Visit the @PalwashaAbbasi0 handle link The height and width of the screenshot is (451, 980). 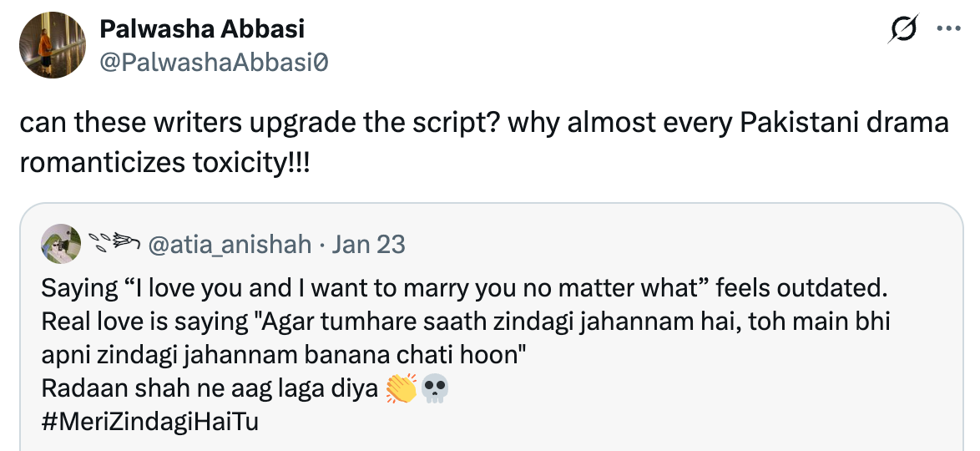[x=214, y=62]
